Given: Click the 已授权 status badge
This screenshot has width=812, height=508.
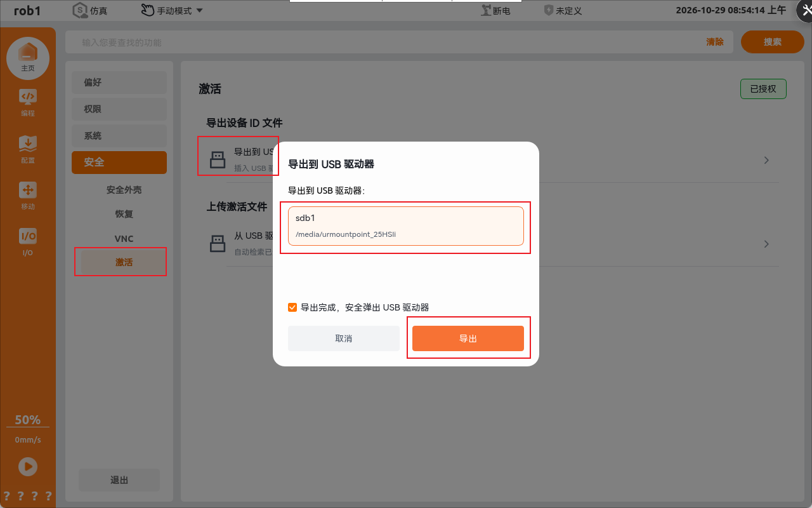Looking at the screenshot, I should (x=763, y=89).
